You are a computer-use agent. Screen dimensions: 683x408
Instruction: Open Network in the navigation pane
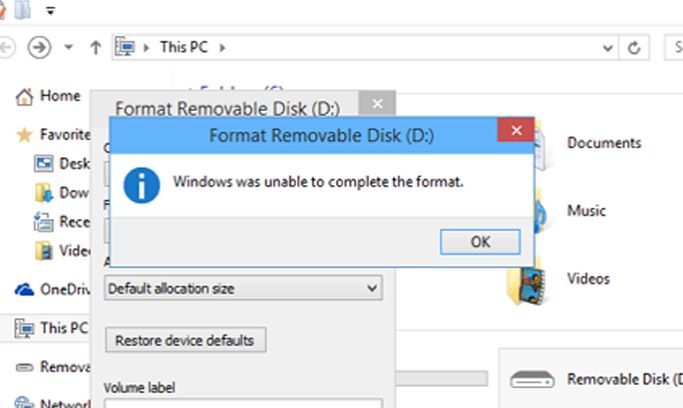(x=65, y=402)
